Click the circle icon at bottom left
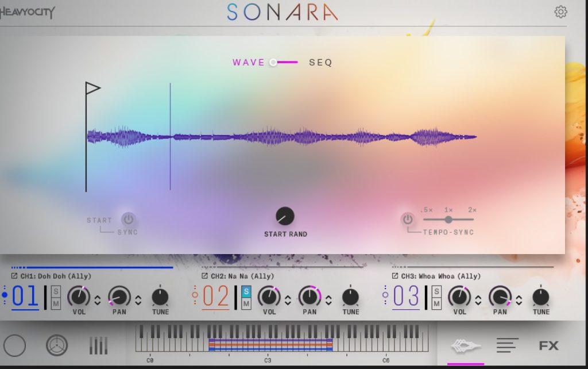 (14, 345)
